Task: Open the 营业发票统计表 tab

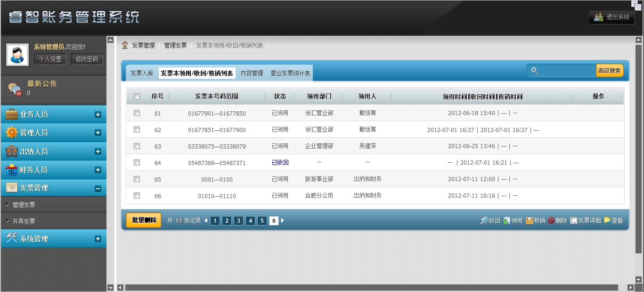Action: coord(290,73)
